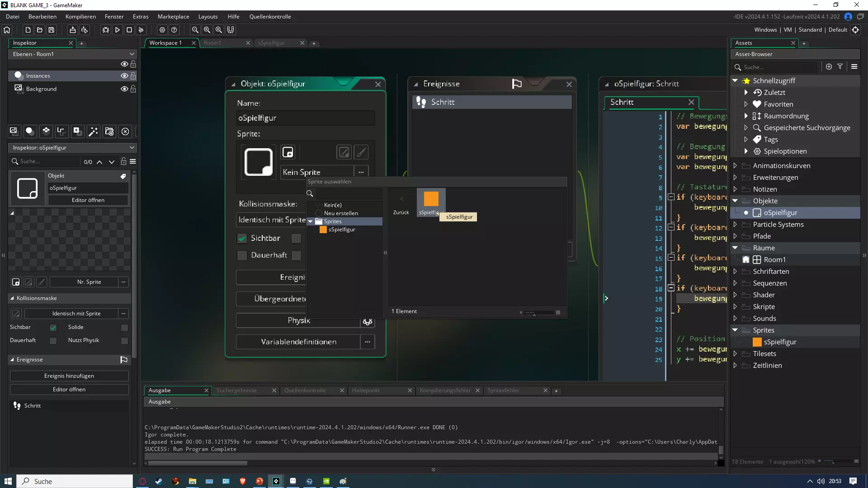Viewport: 868px width, 488px height.
Task: Click the Home start page icon
Action: pos(7,30)
